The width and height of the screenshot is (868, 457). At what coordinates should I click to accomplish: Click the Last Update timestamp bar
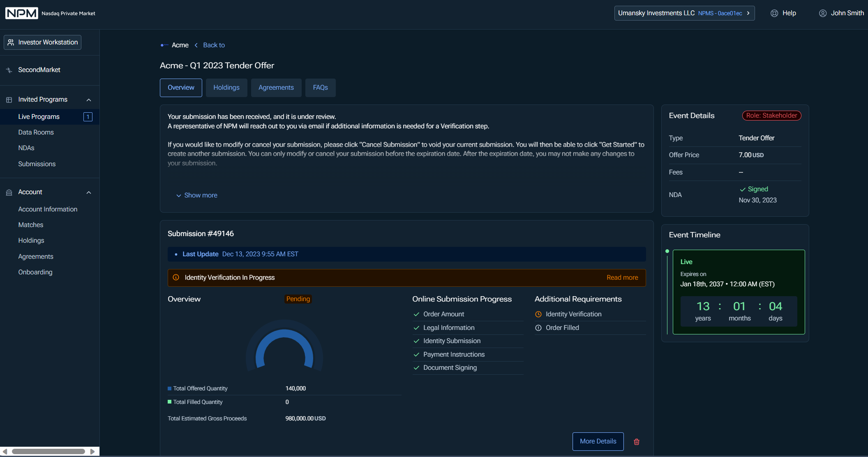coord(406,254)
